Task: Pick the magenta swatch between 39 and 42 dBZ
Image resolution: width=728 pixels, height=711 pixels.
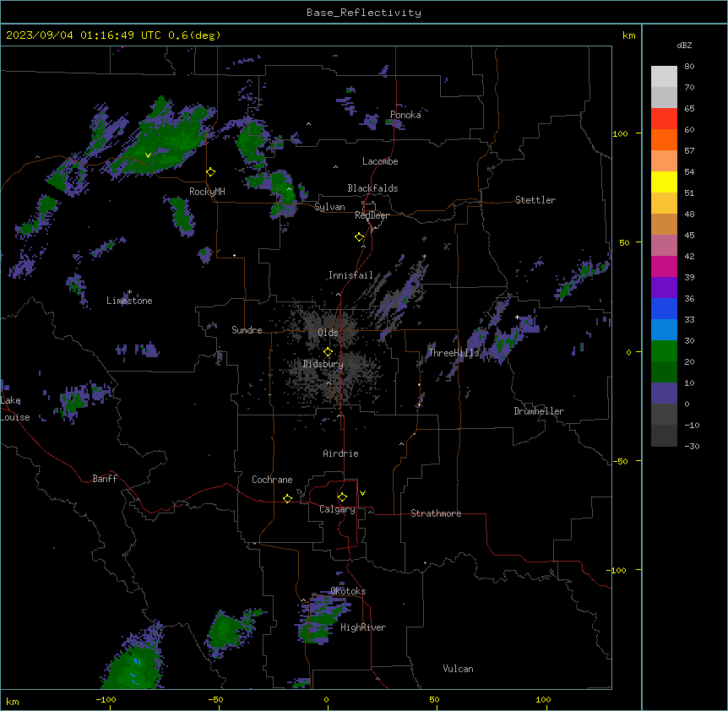Action: (x=664, y=266)
